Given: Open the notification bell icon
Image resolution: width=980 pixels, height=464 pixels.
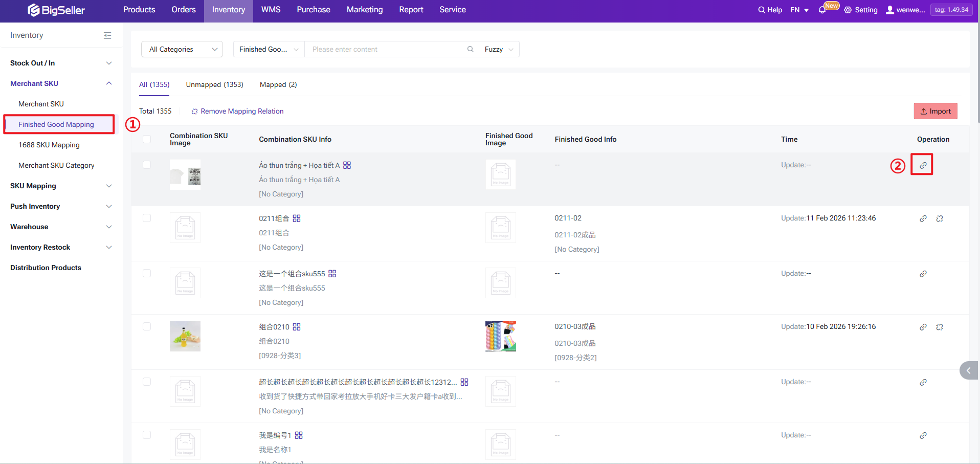Looking at the screenshot, I should (x=822, y=10).
